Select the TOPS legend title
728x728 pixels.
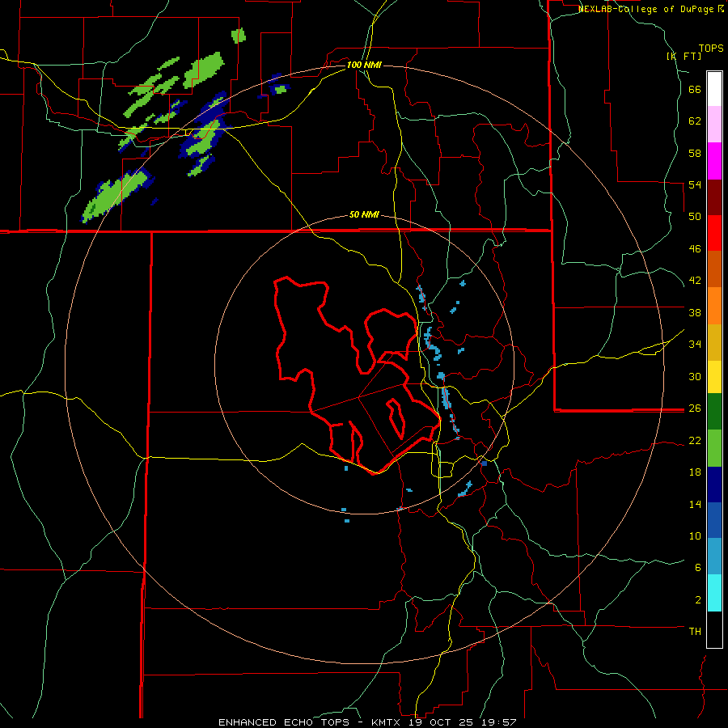[x=711, y=48]
